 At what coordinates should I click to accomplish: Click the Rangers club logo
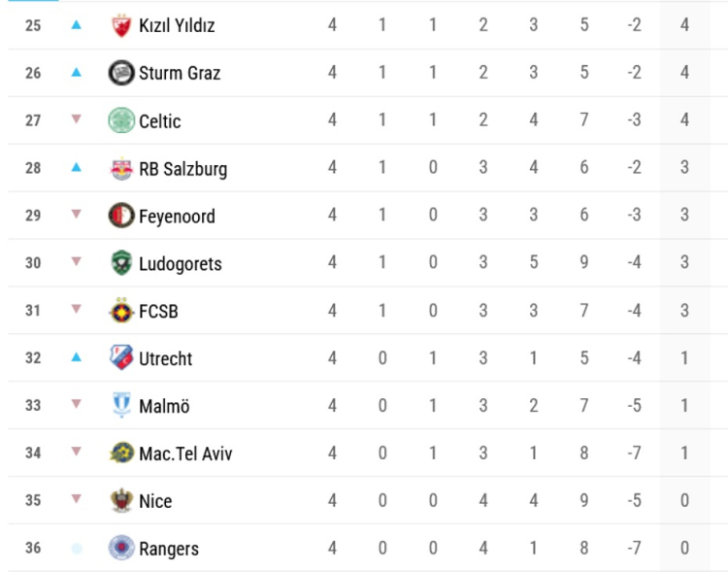(121, 549)
